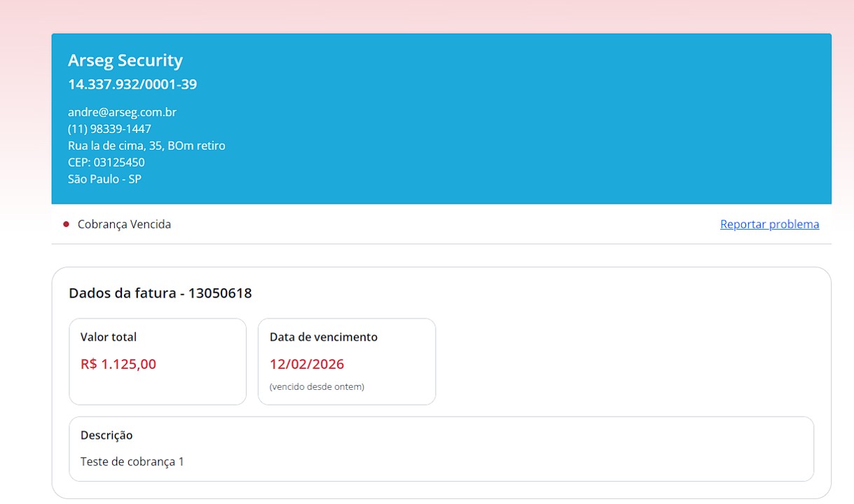This screenshot has width=854, height=504.
Task: Click the Cobrança Vencida status text
Action: (124, 225)
